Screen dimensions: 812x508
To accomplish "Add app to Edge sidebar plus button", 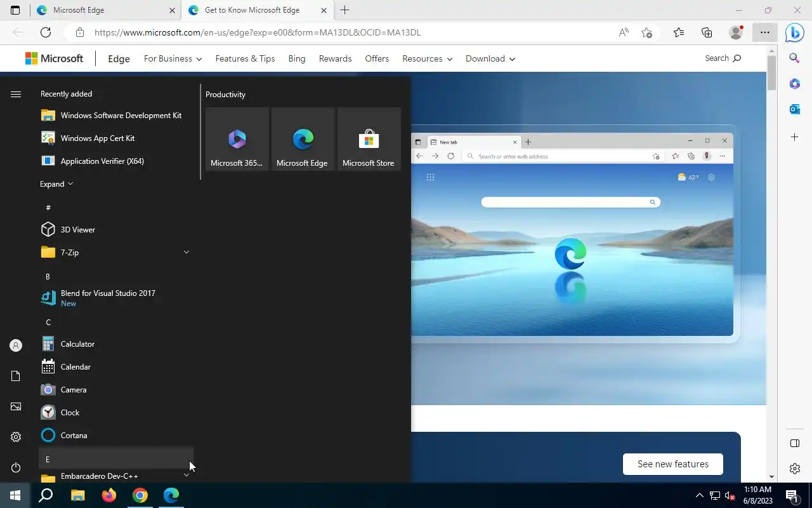I will point(794,137).
